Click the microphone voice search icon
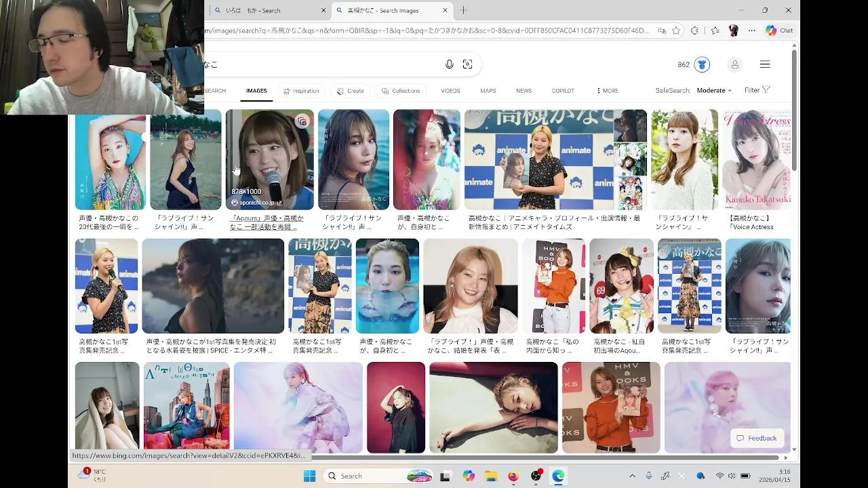Screen dimensions: 868x488 [x=449, y=64]
